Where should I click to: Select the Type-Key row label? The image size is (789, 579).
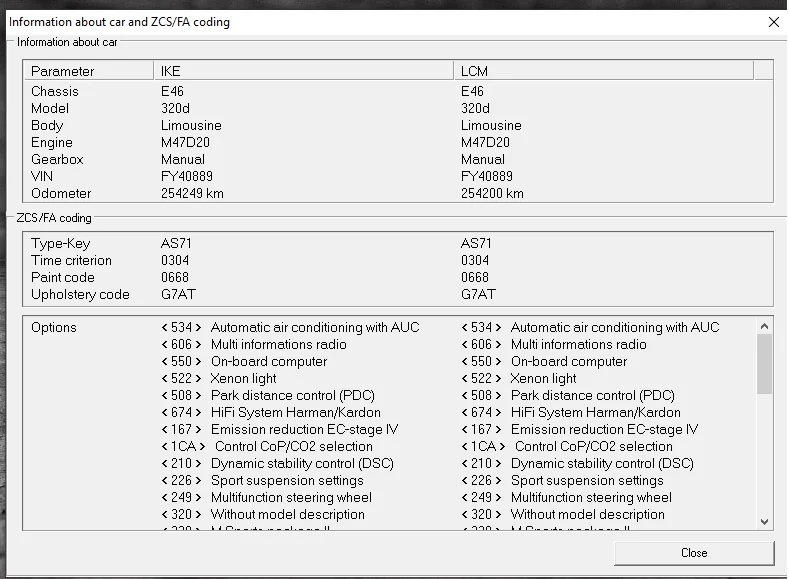61,244
